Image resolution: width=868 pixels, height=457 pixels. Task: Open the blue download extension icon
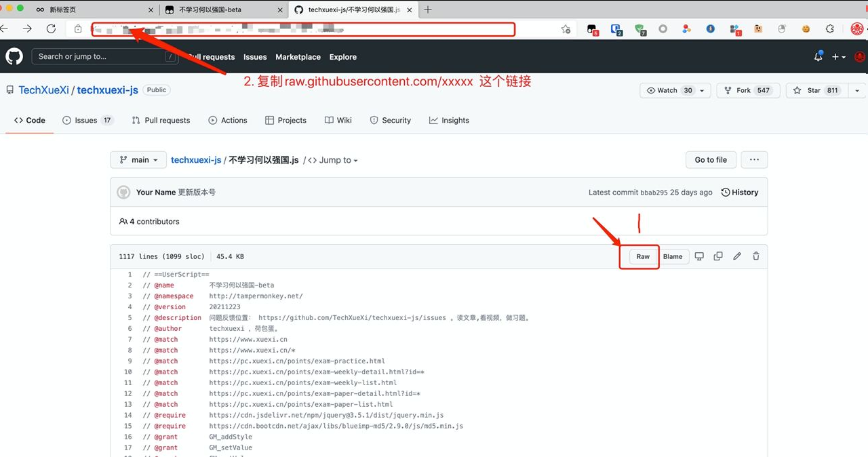coord(711,29)
